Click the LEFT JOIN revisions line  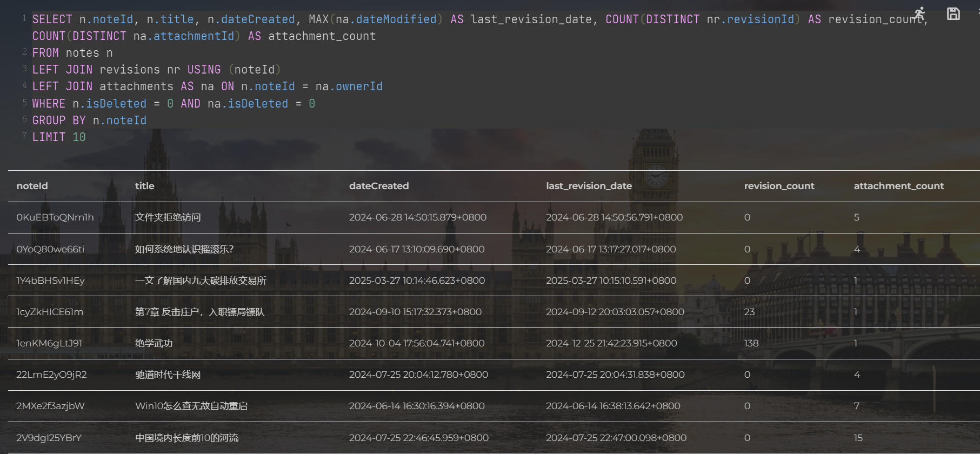[157, 70]
